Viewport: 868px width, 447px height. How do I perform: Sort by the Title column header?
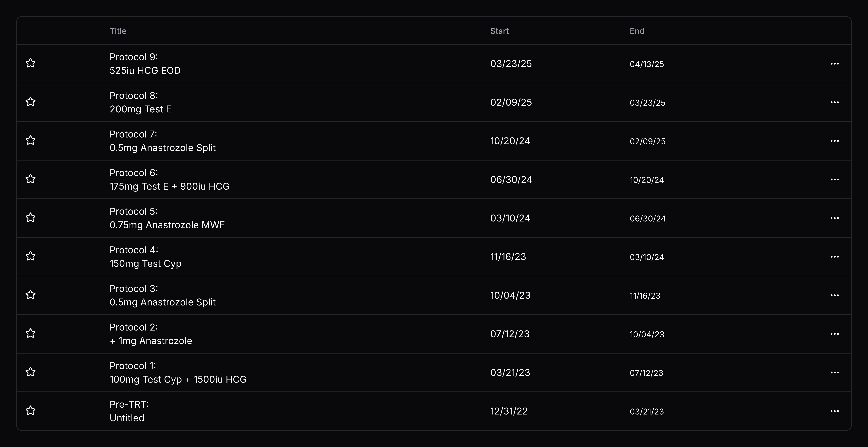point(118,31)
